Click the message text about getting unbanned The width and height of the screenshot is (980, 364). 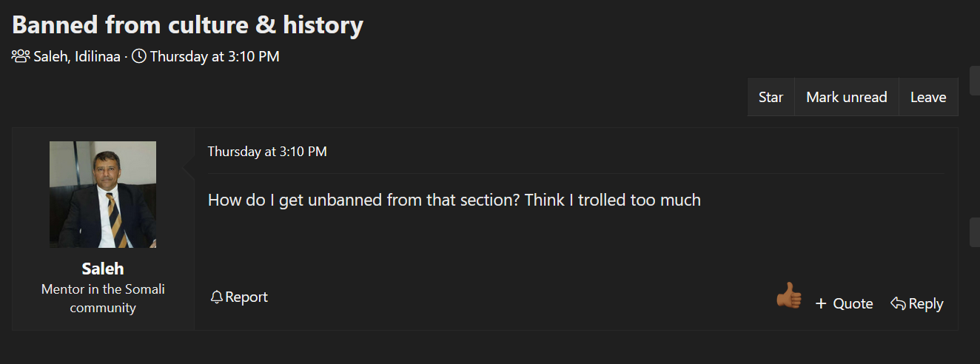454,200
